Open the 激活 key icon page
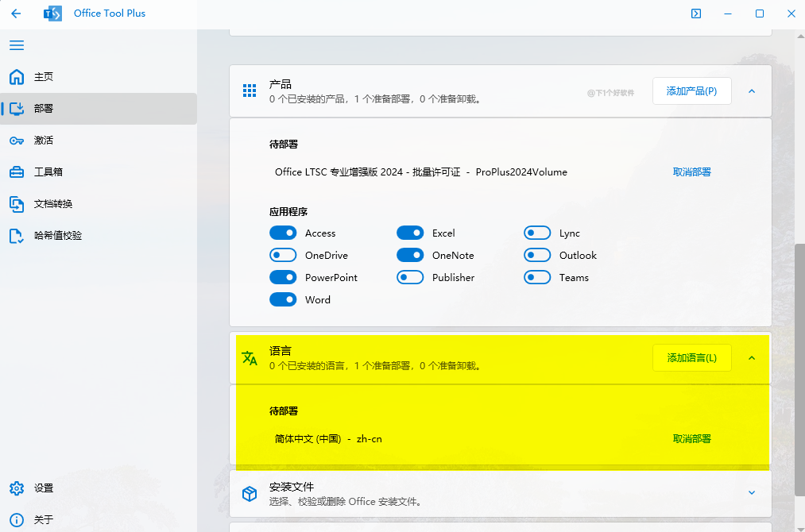Image resolution: width=805 pixels, height=532 pixels. pos(43,141)
